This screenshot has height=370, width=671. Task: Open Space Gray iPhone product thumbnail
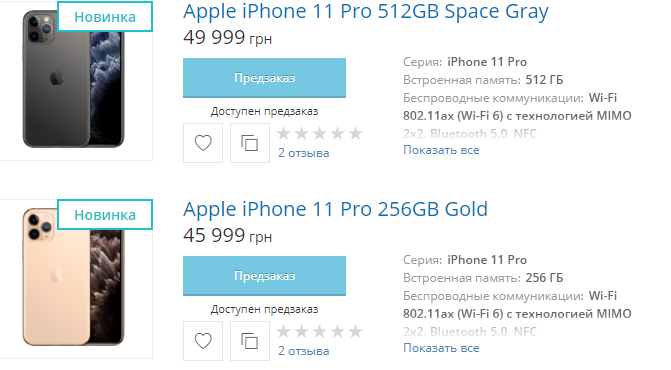coord(74,79)
